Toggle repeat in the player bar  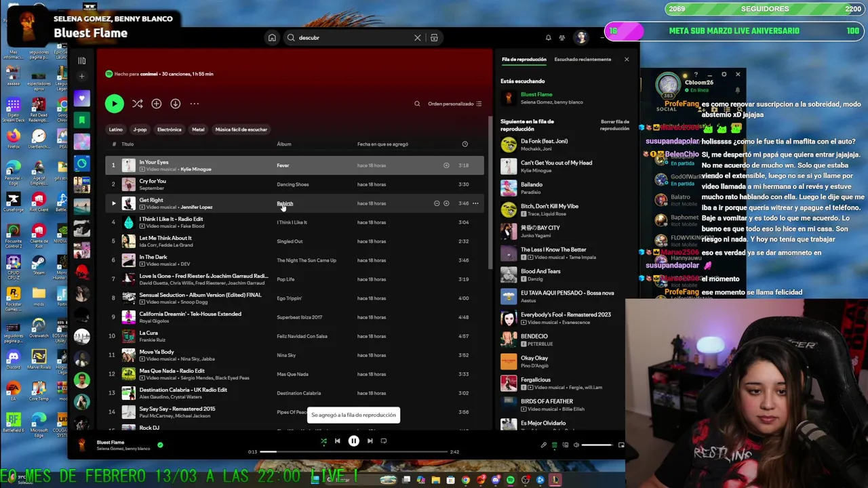click(384, 441)
